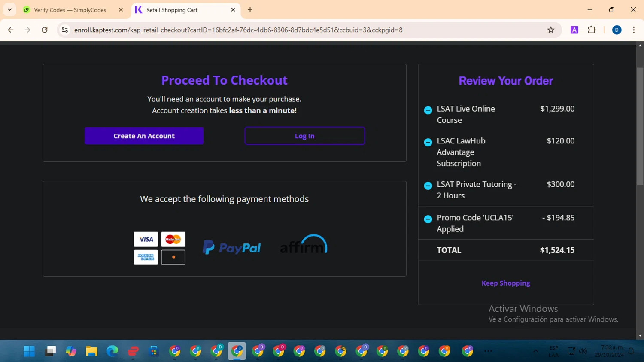Open the Windows Start menu
Screen dimensions: 644x362
(x=29, y=351)
